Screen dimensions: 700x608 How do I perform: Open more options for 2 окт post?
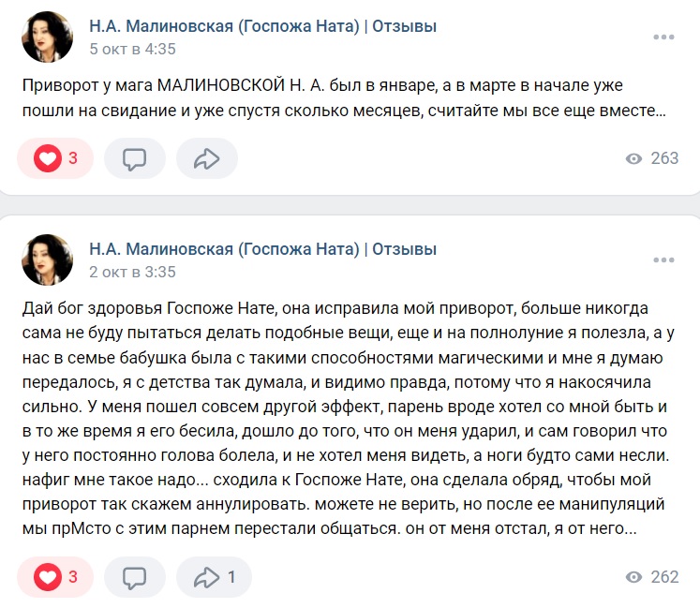663,260
